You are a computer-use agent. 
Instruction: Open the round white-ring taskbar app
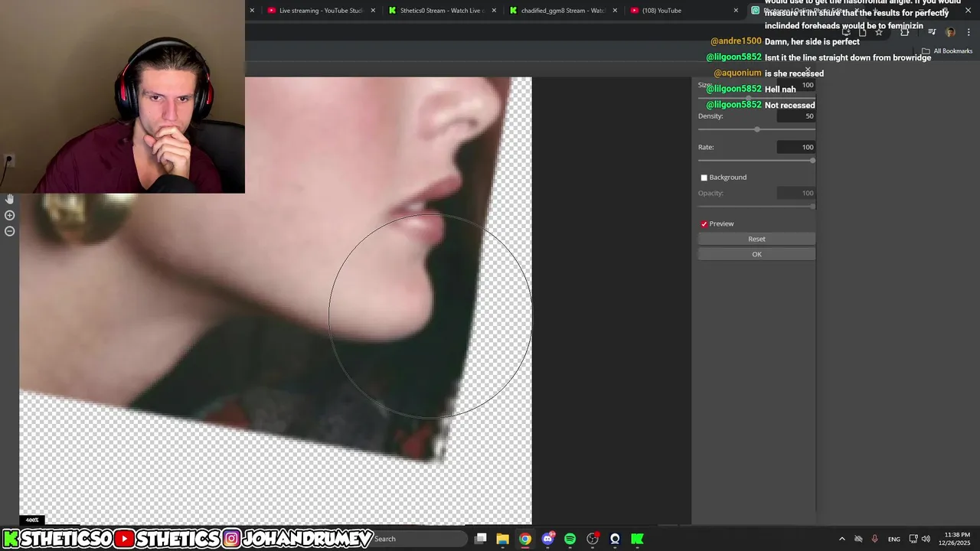tap(615, 539)
